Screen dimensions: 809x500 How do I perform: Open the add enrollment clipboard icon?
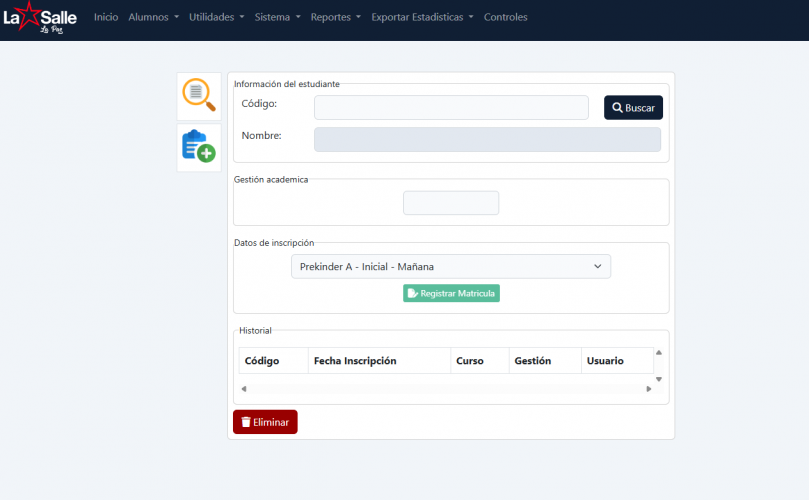click(199, 147)
